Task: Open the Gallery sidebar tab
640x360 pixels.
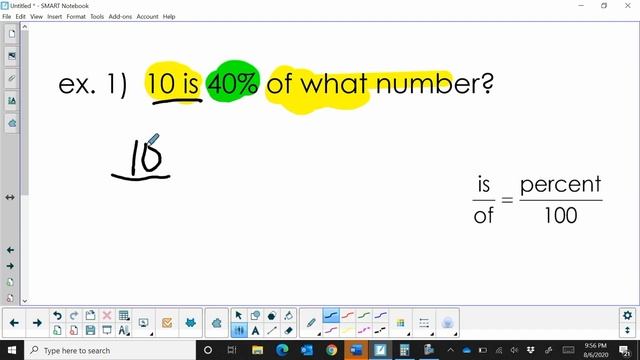Action: (x=11, y=56)
